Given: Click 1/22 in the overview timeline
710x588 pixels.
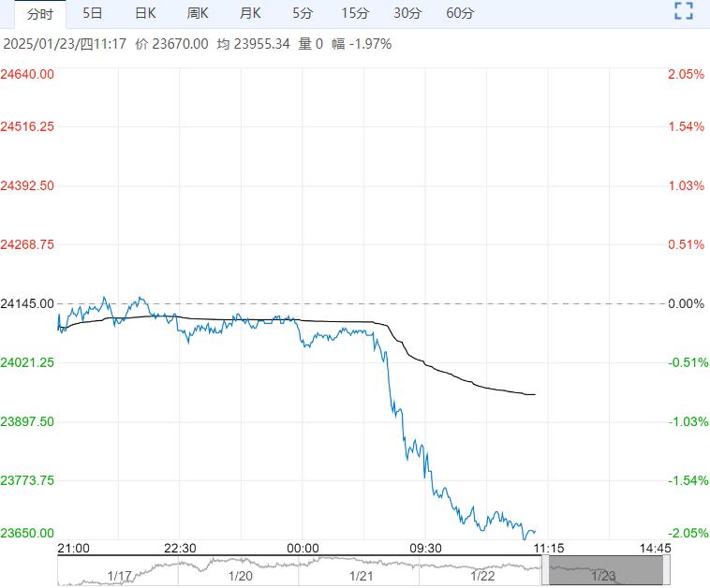Looking at the screenshot, I should pos(482,577).
